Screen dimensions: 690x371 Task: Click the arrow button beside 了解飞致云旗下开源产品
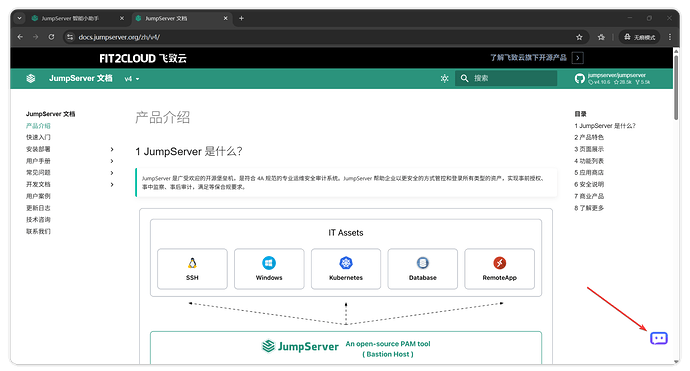pyautogui.click(x=578, y=58)
